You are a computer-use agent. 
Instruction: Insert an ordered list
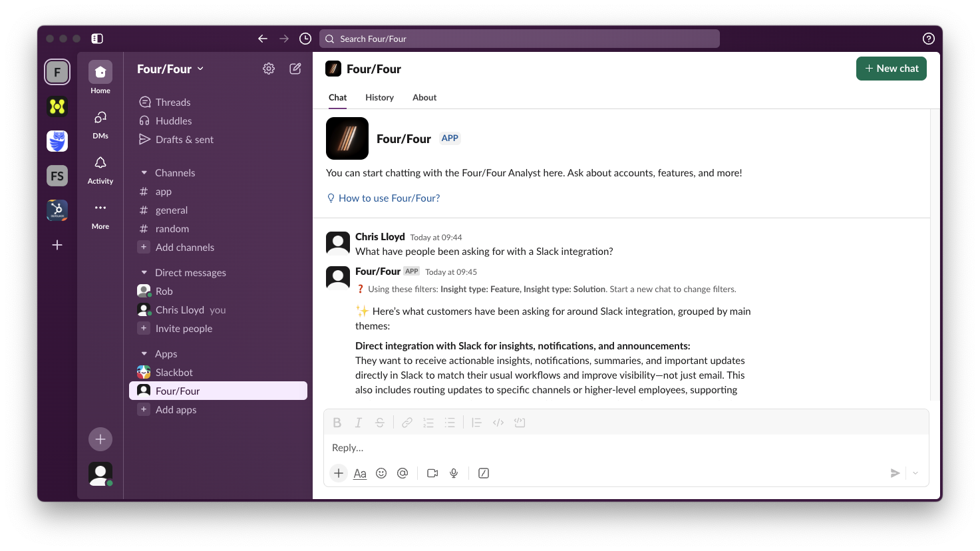(x=428, y=423)
